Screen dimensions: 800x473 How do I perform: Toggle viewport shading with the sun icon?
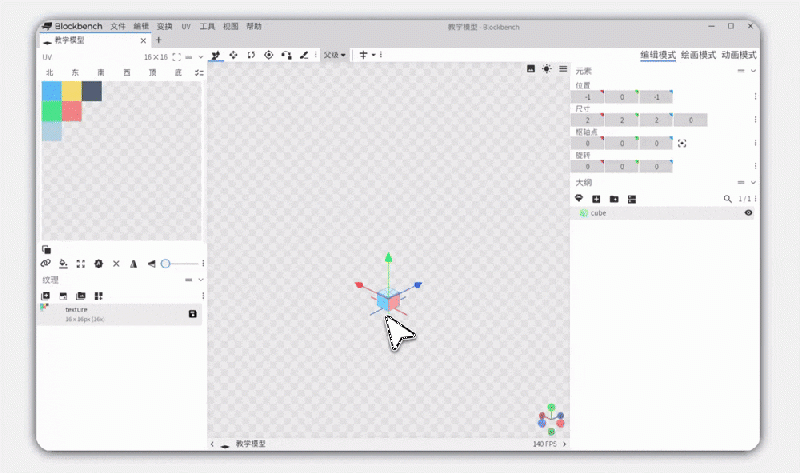(x=546, y=69)
